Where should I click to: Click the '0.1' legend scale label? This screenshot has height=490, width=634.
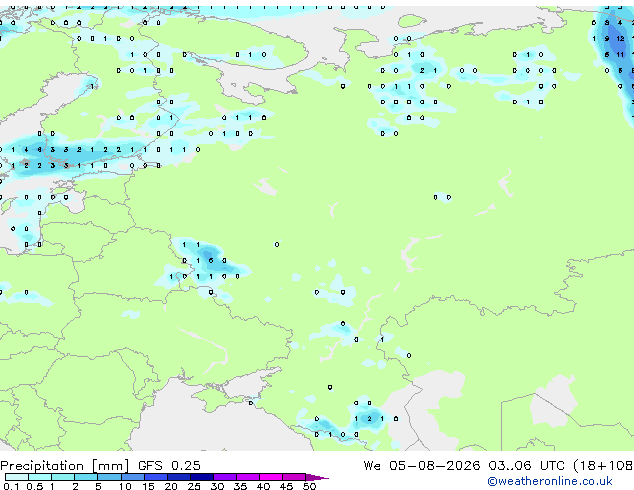point(11,486)
